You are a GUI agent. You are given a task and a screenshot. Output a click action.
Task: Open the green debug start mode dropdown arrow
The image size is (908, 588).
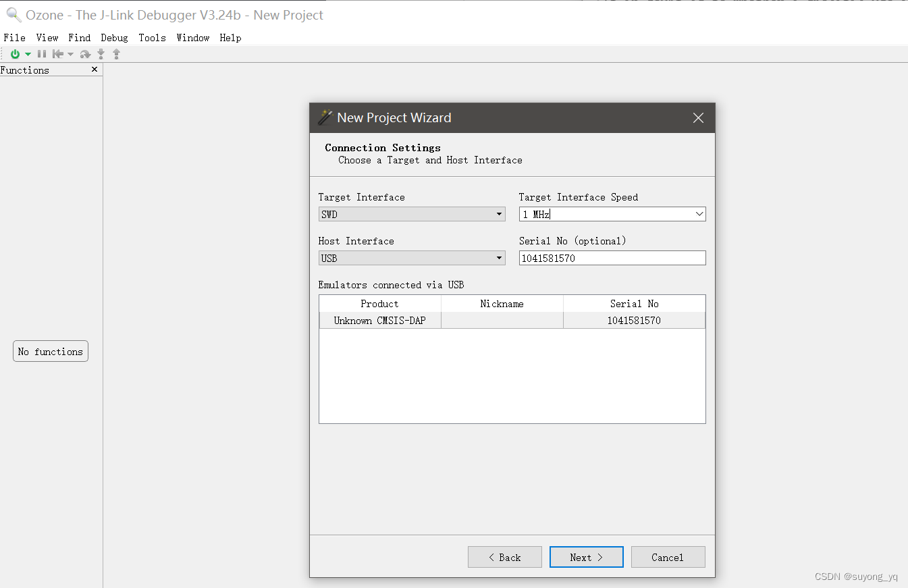tap(28, 54)
